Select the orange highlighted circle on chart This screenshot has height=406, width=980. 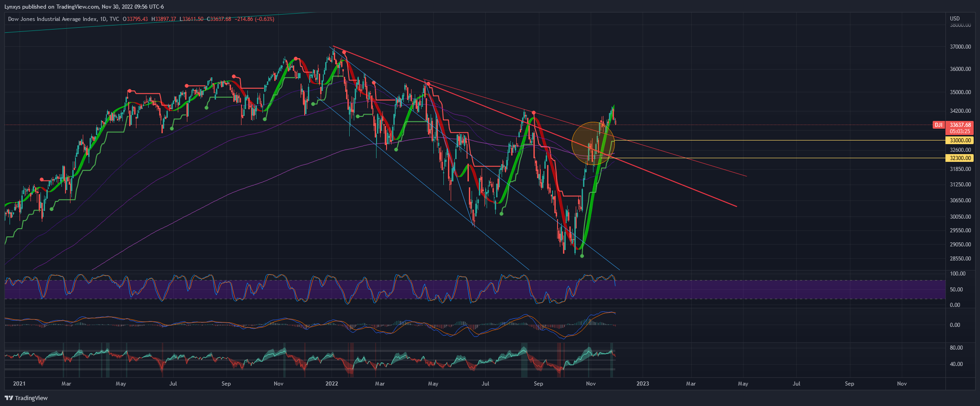[x=593, y=143]
